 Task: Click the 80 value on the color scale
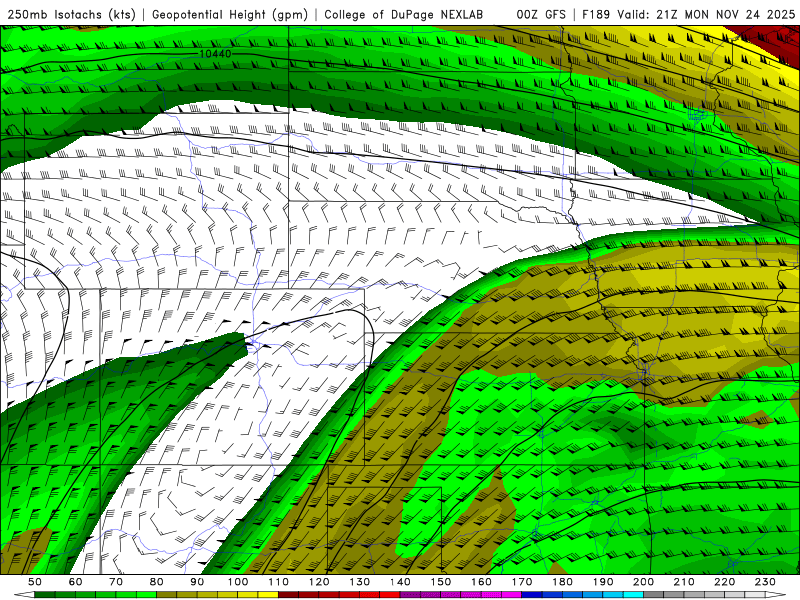157,582
